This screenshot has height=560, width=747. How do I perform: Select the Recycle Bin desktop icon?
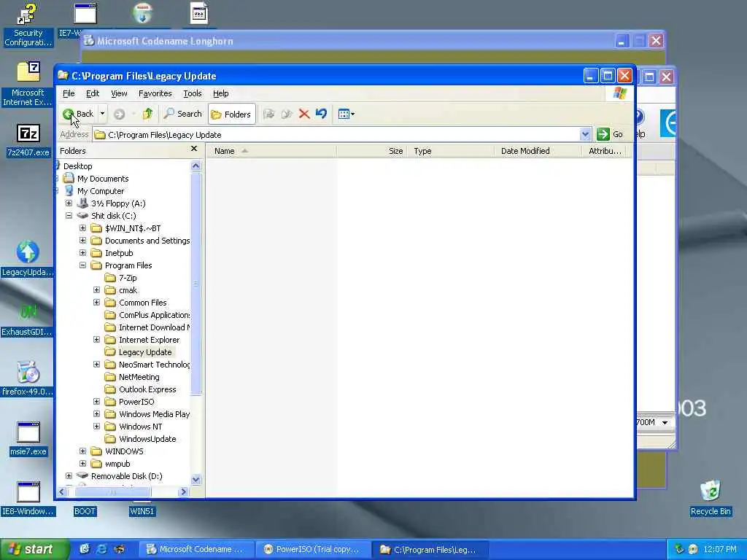(711, 498)
